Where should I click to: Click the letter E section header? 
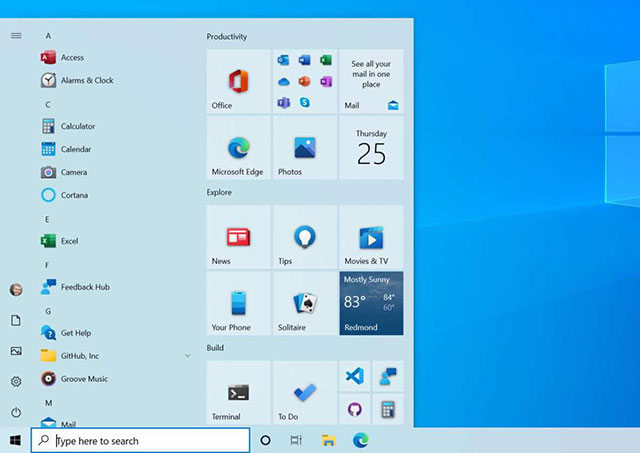pyautogui.click(x=47, y=220)
